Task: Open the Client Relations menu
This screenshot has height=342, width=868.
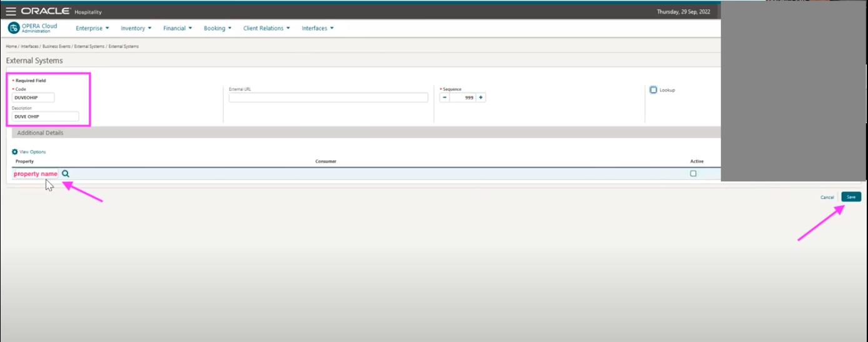Action: [266, 28]
